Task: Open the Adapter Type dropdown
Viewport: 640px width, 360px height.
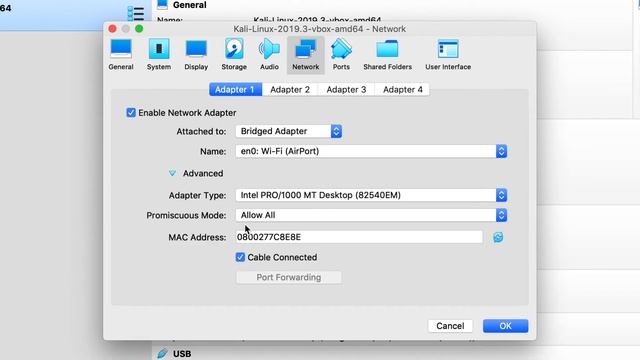Action: pos(371,195)
